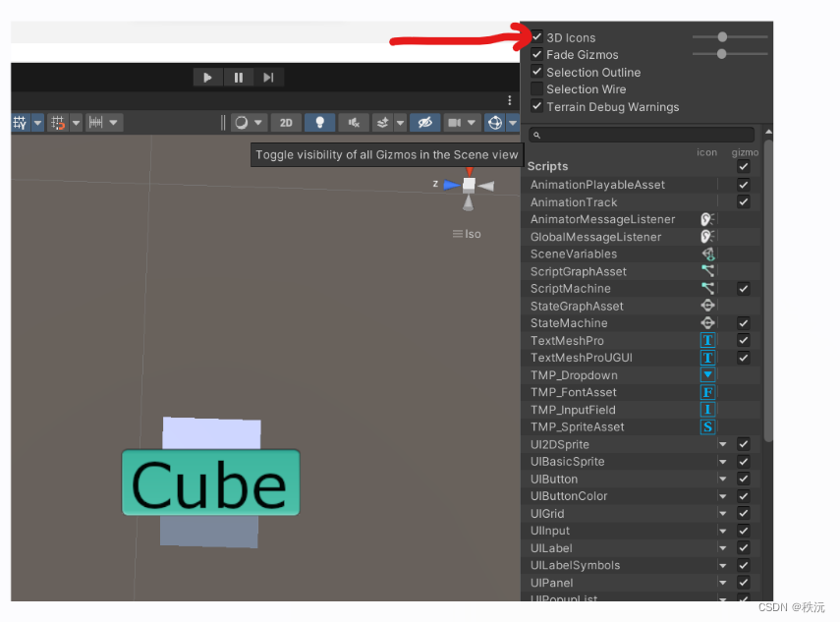Click the gizmo list scrollbar

[x=768, y=291]
